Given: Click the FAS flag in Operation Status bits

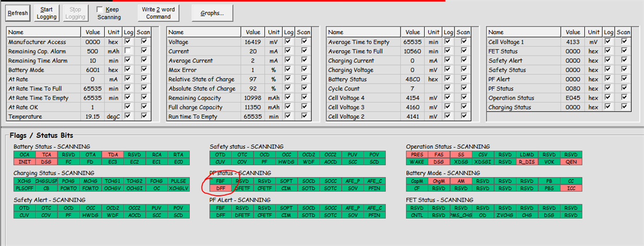Looking at the screenshot, I should click(439, 155).
